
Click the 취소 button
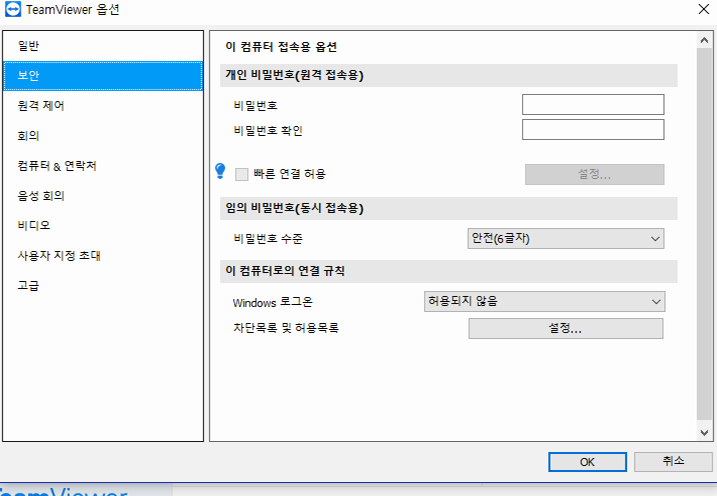click(673, 461)
